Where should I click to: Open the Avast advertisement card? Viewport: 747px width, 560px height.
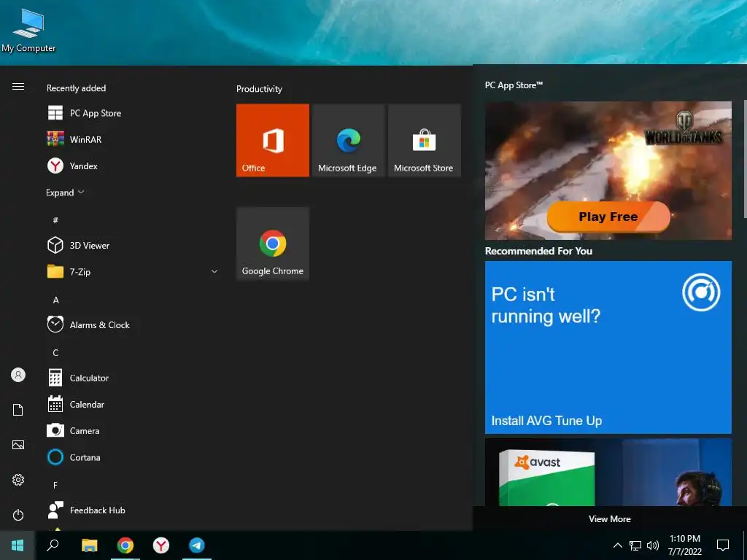point(608,472)
